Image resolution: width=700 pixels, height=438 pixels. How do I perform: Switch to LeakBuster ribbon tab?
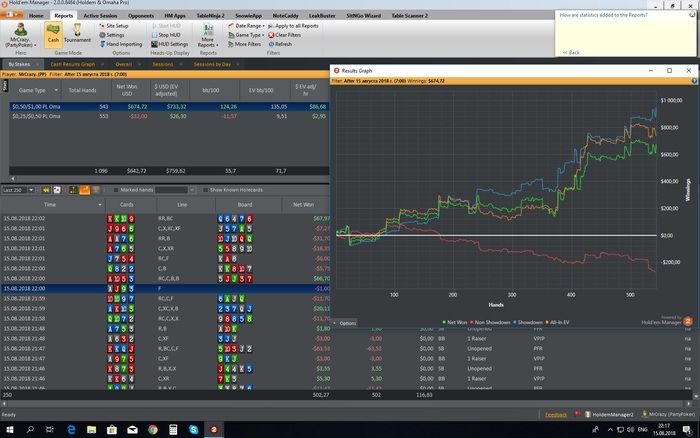[x=322, y=16]
